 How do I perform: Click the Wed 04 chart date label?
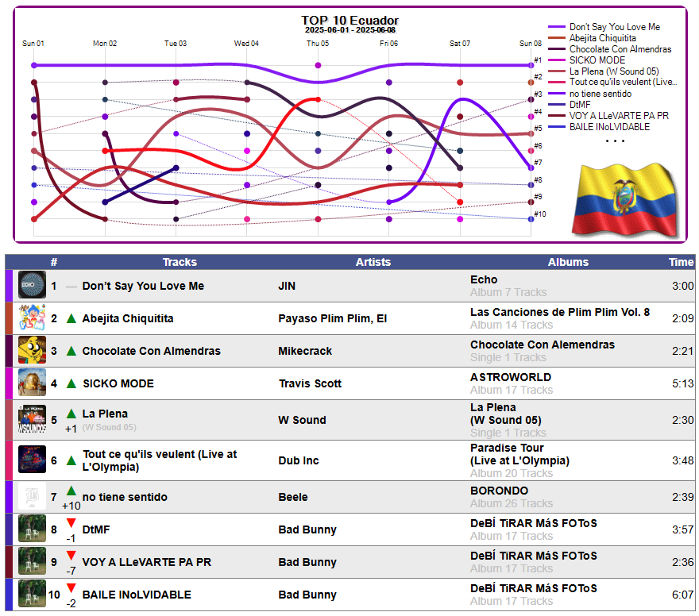[246, 43]
